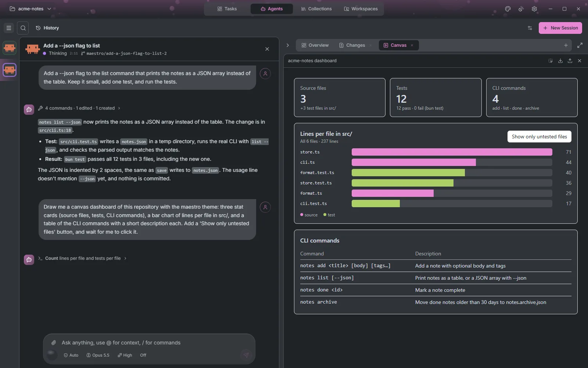
Task: Click the Tests stat card
Action: tap(436, 98)
